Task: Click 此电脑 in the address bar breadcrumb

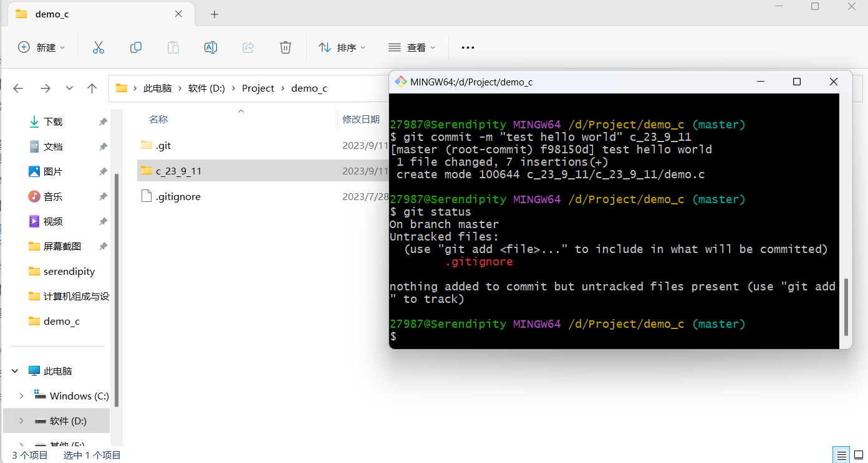Action: (157, 88)
